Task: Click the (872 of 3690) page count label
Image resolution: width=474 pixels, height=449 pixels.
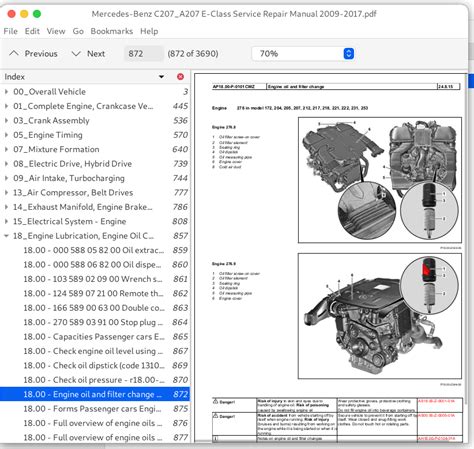Action: click(x=193, y=54)
